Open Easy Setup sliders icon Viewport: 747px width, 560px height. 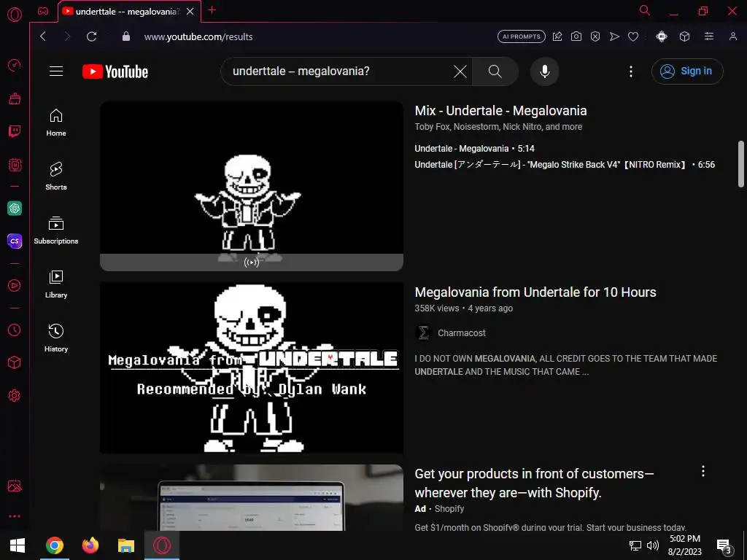pyautogui.click(x=709, y=36)
